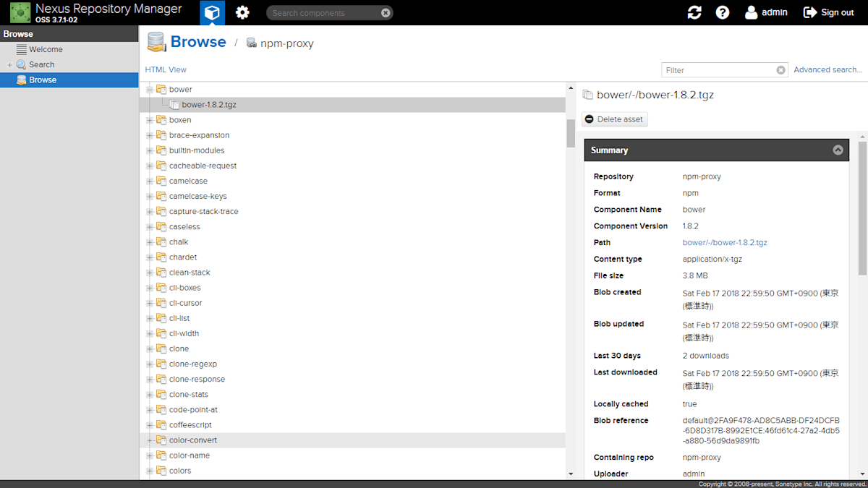Open the Server administration gear icon
Image resolution: width=868 pixels, height=488 pixels.
point(242,12)
